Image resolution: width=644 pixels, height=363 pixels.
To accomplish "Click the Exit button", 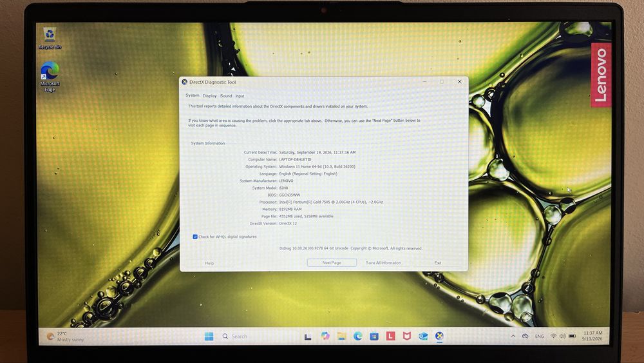I will [x=438, y=262].
